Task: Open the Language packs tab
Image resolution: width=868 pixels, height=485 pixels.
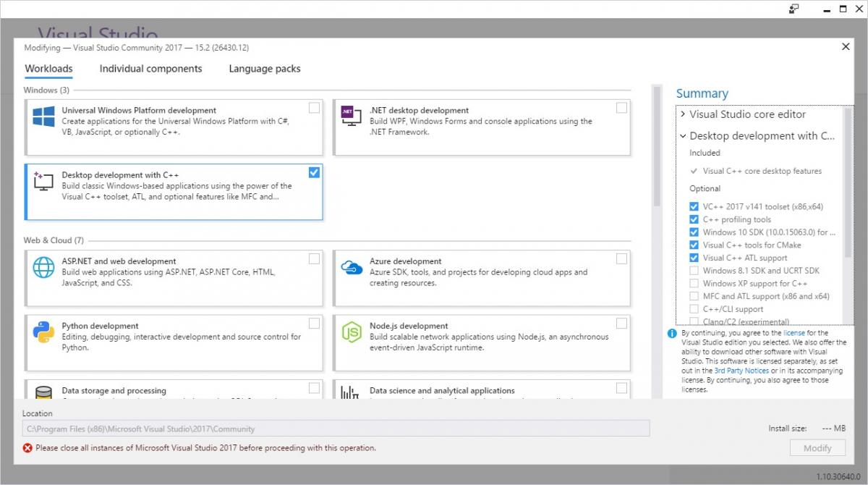Action: [265, 69]
